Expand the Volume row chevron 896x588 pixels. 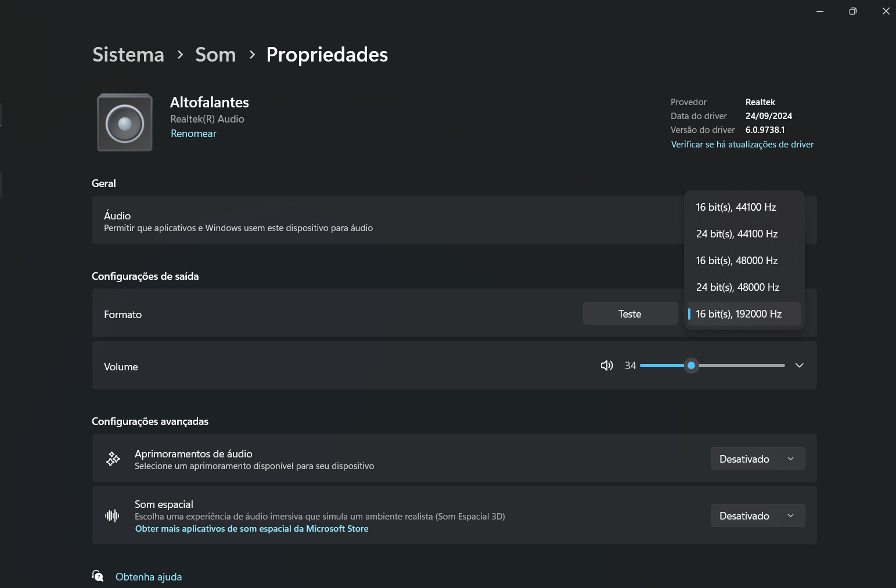[x=800, y=365]
